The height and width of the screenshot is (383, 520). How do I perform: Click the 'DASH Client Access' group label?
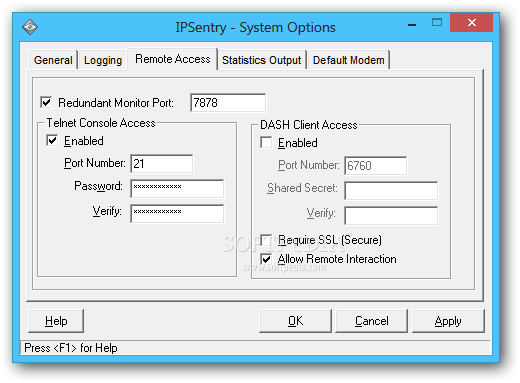click(309, 125)
